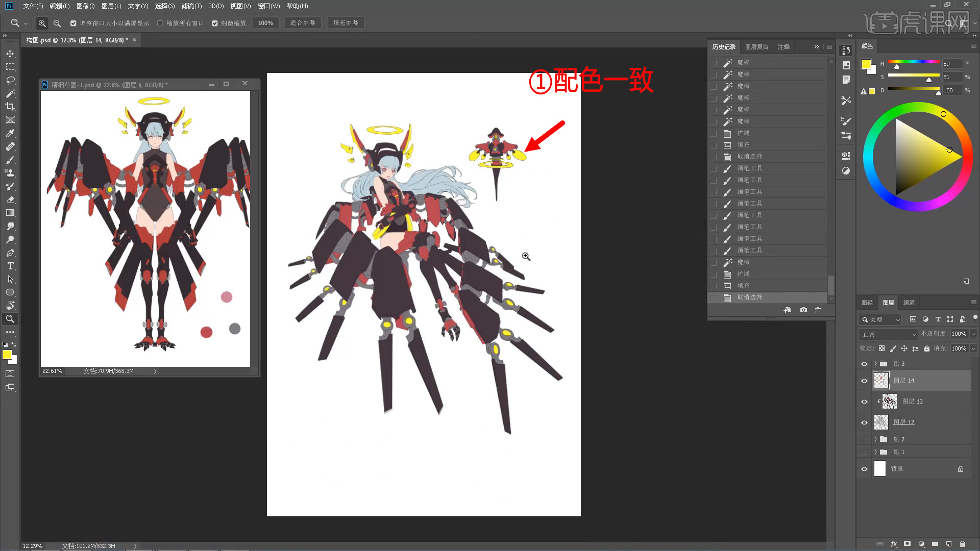Expand the 组 3 group
This screenshot has height=551, width=980.
point(875,364)
